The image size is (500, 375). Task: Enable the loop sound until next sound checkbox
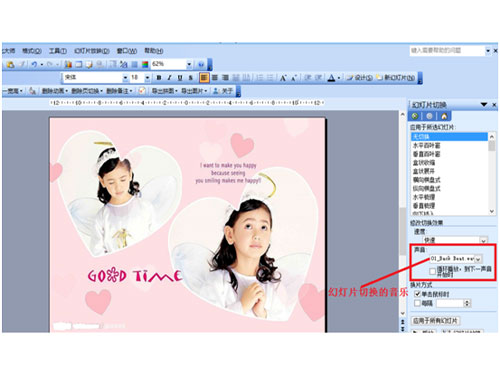point(433,271)
